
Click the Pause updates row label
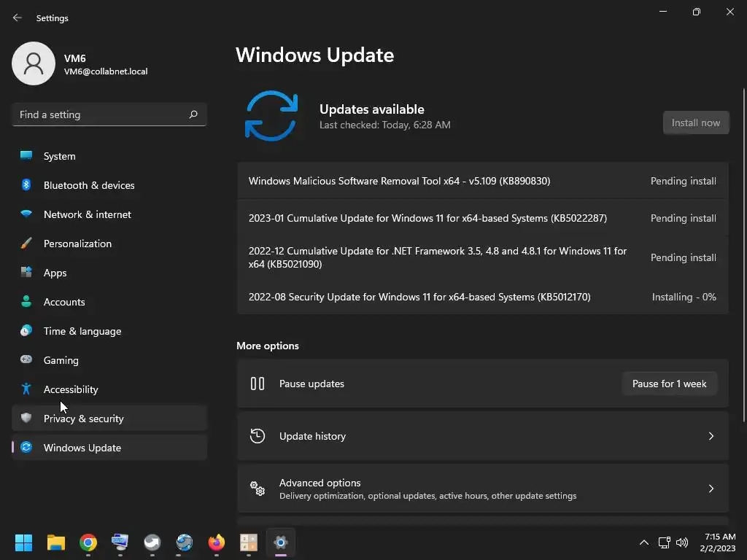pos(311,384)
